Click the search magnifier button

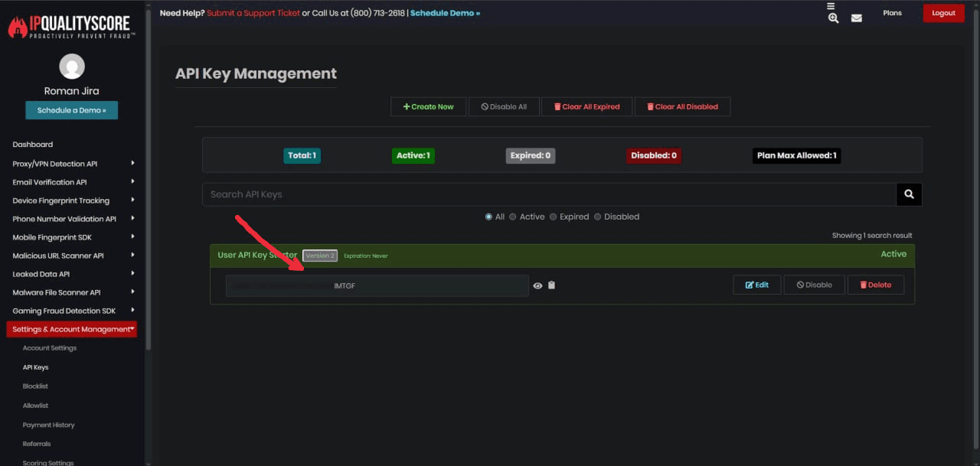(909, 194)
